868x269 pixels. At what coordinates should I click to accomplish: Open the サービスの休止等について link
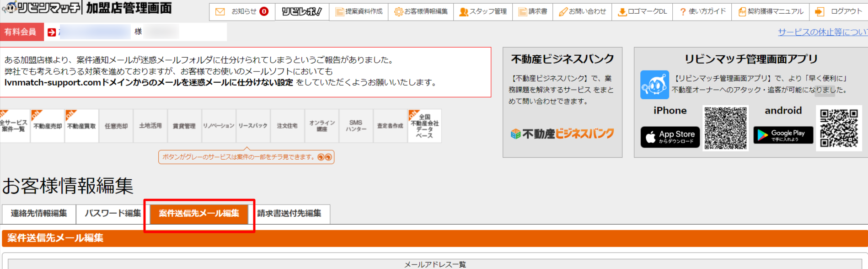[823, 32]
